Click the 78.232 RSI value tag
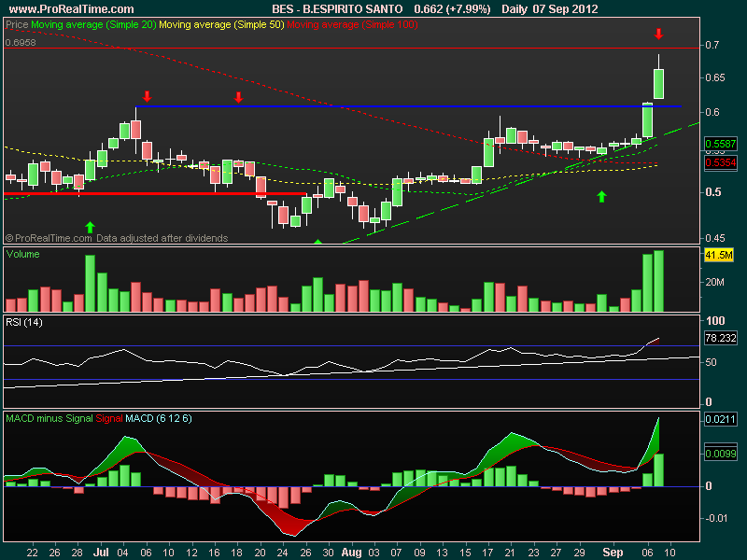747x560 pixels. click(x=720, y=338)
